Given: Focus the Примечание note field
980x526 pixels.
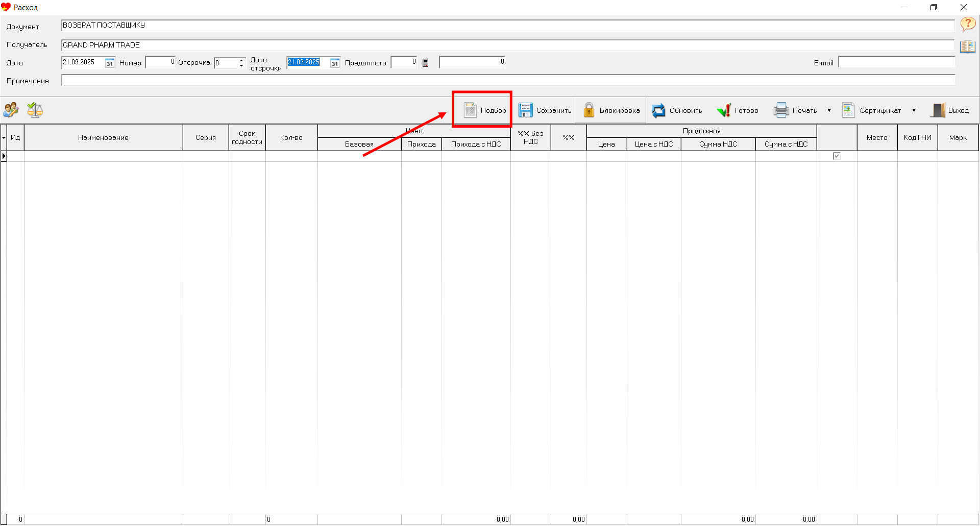Looking at the screenshot, I should [x=508, y=80].
